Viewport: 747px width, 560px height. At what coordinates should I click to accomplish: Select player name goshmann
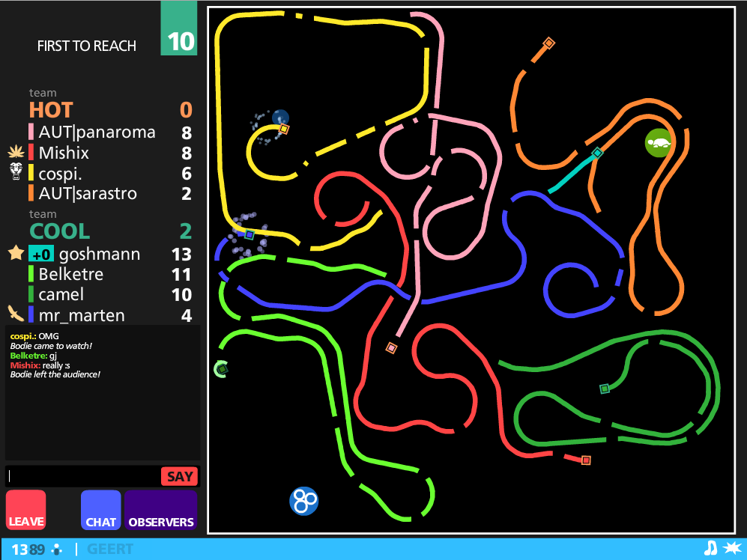click(x=100, y=255)
